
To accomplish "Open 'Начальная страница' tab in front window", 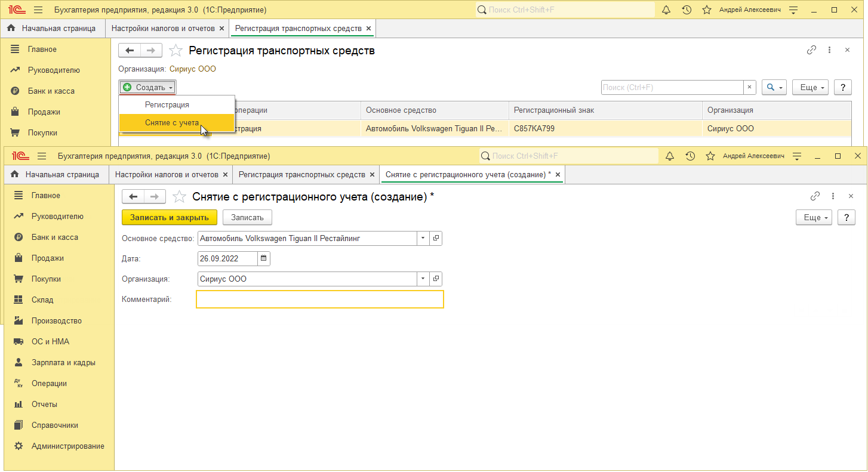I will click(56, 174).
